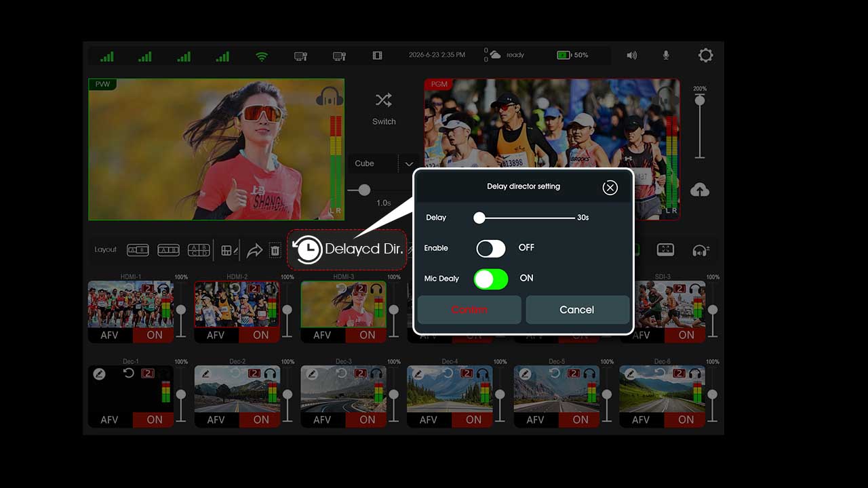
Task: Click the red 2 badge on Dec-5
Action: click(574, 373)
